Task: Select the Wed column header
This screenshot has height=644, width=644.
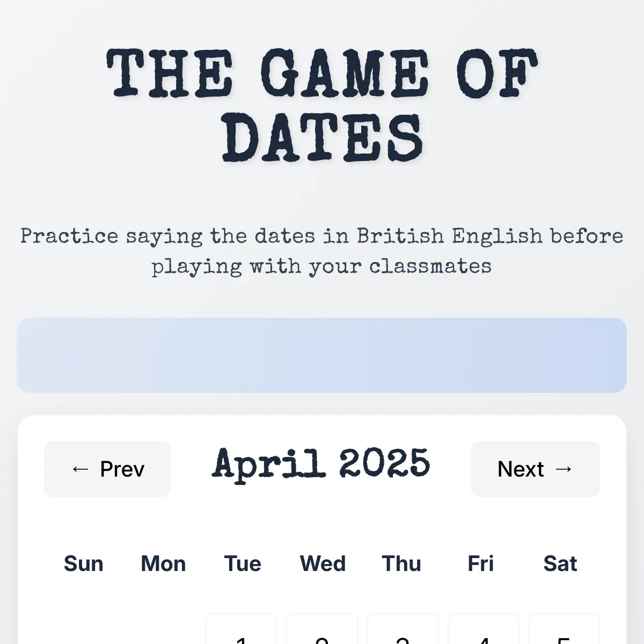Action: click(323, 563)
